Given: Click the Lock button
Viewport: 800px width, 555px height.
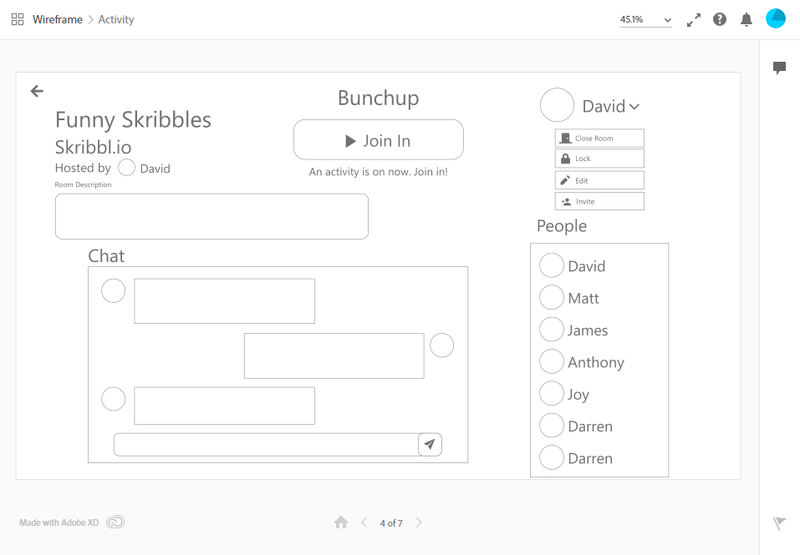Looking at the screenshot, I should click(599, 159).
